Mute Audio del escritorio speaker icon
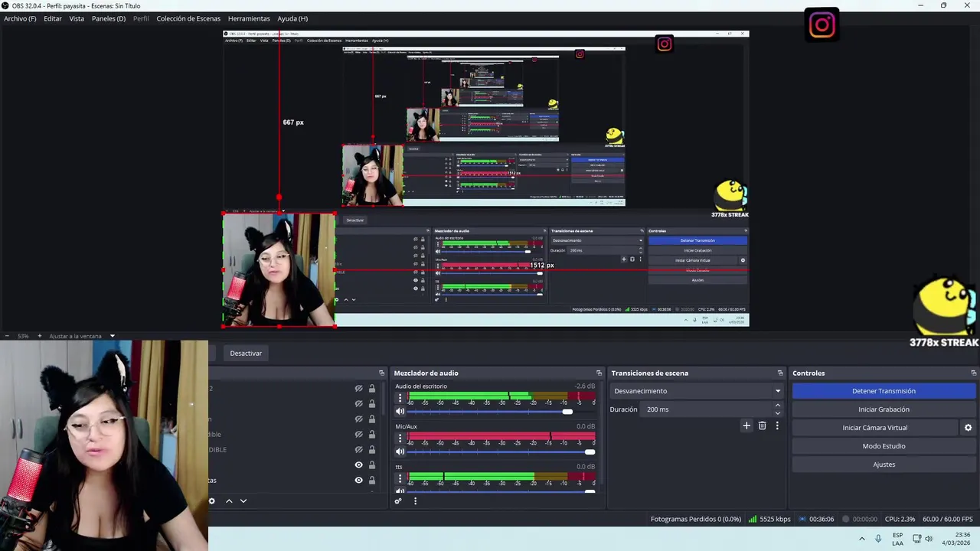Viewport: 980px width, 551px height. click(x=400, y=412)
